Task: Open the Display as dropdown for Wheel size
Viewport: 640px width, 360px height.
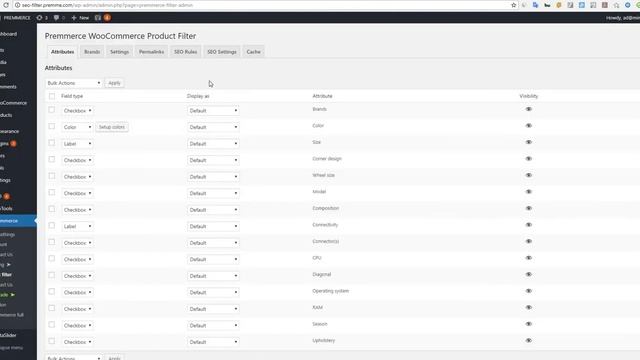Action: (x=213, y=177)
